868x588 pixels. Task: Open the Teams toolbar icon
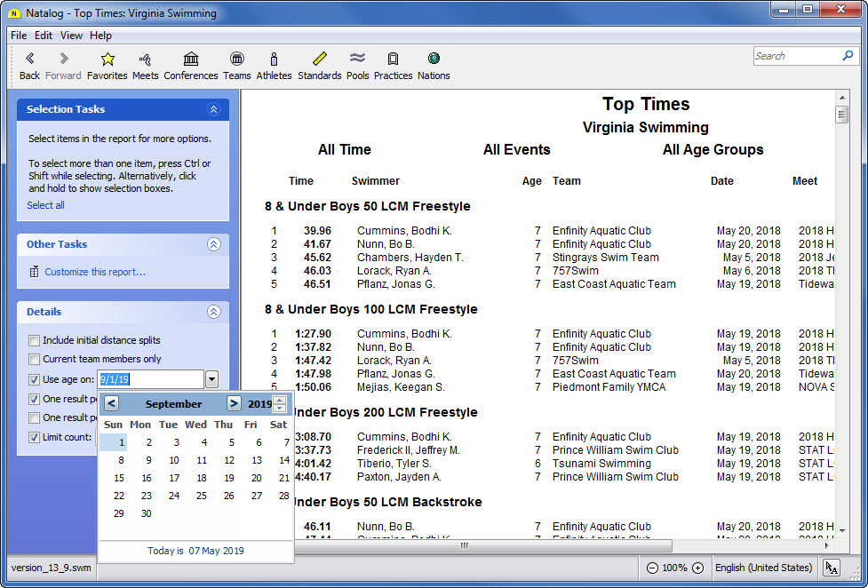(x=236, y=60)
